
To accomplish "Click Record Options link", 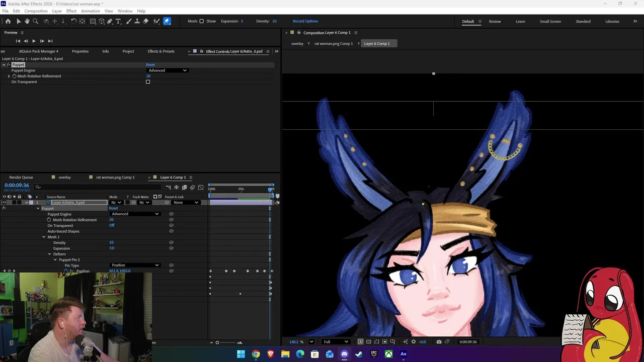I will [x=305, y=21].
